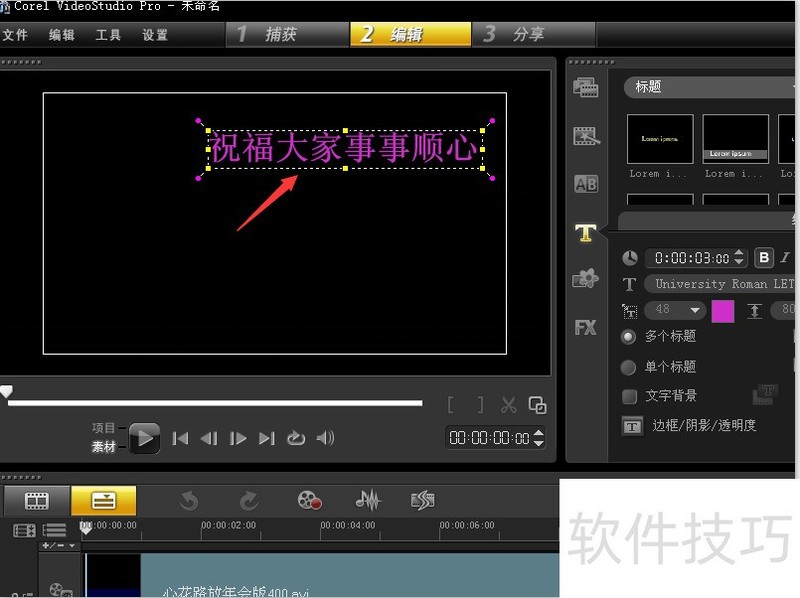Open the Auto Music tool

coord(423,501)
